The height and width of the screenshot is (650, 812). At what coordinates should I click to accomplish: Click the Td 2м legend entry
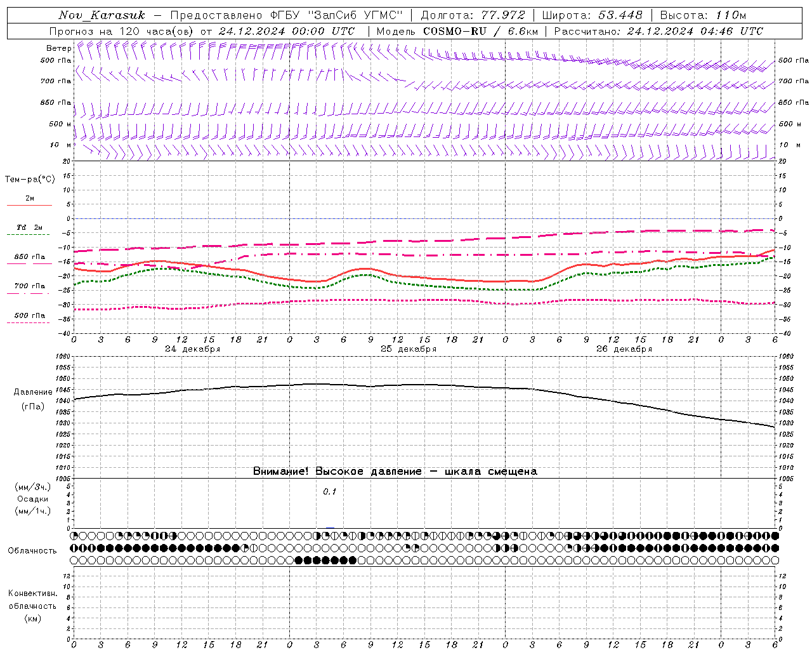pyautogui.click(x=29, y=227)
